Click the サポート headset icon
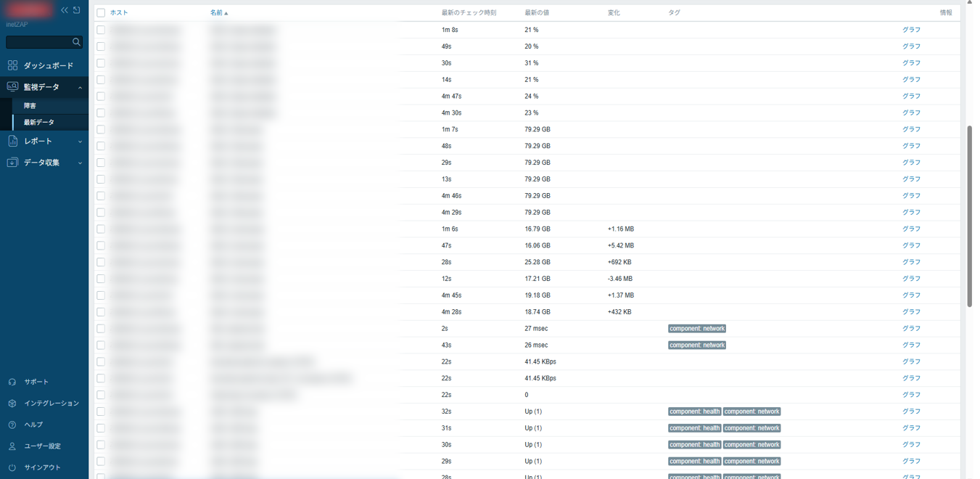980x479 pixels. click(x=12, y=382)
